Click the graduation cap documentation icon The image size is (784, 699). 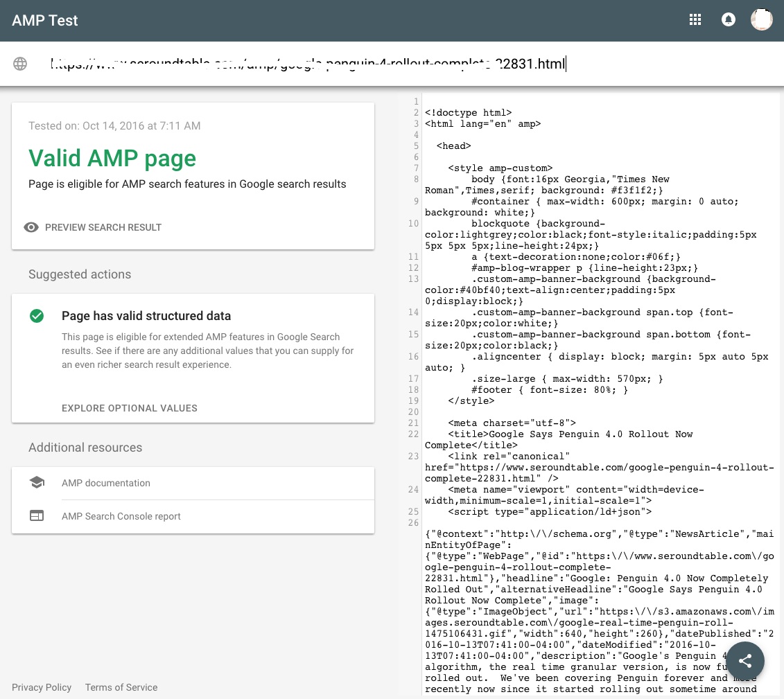coord(37,483)
